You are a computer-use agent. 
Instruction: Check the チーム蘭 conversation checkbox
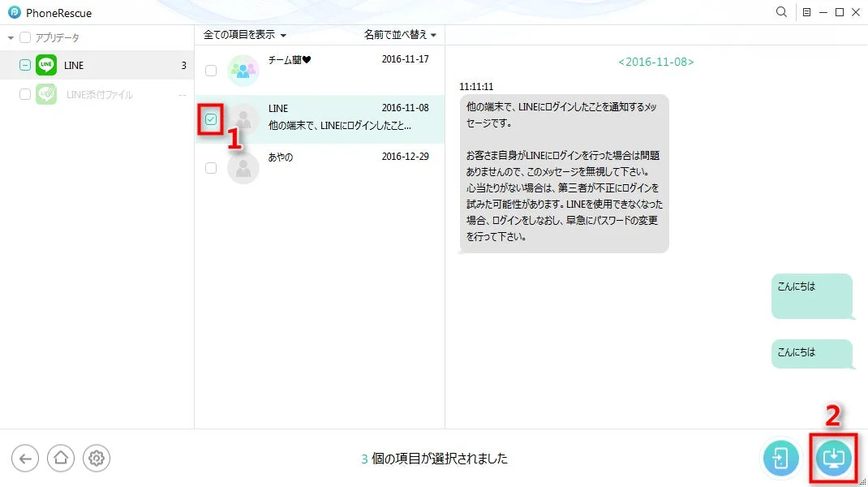[x=211, y=71]
